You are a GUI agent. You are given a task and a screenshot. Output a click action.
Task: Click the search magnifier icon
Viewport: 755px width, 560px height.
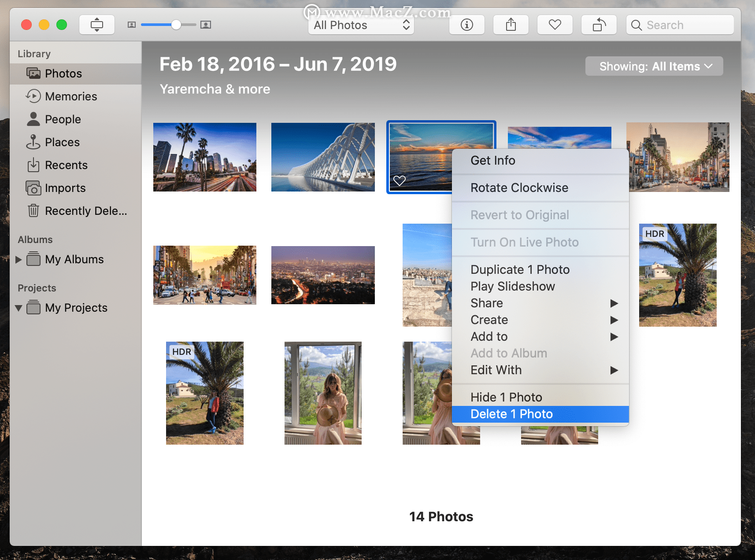pos(636,25)
